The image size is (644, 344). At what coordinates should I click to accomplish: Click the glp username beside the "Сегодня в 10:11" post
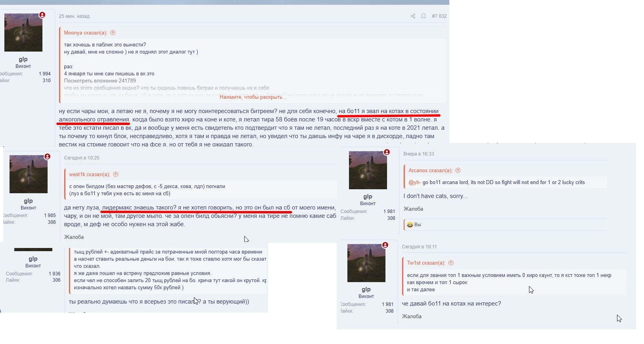tap(366, 289)
